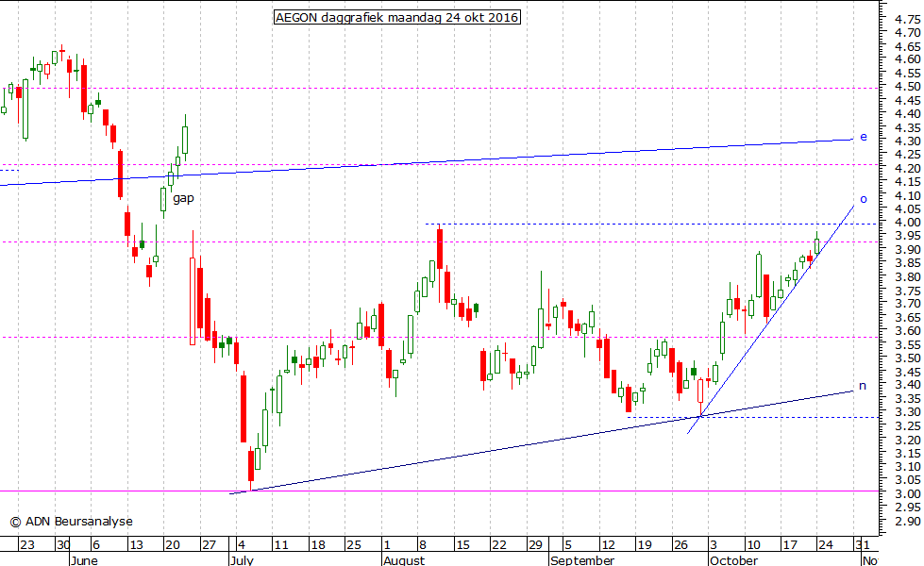Click the 3.70 price axis label
The height and width of the screenshot is (566, 924).
[908, 304]
